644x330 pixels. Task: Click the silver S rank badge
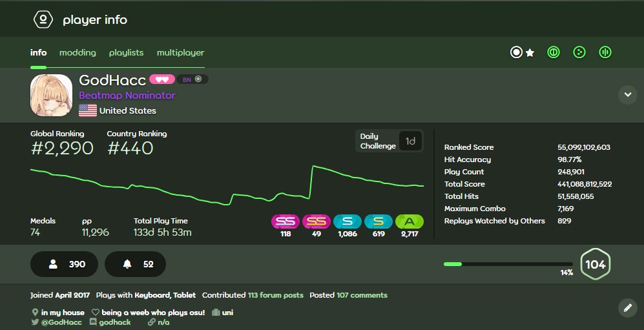[x=348, y=222]
